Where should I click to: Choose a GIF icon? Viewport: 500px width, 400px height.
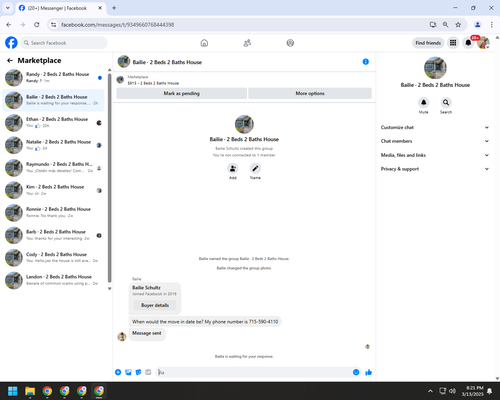tap(148, 372)
